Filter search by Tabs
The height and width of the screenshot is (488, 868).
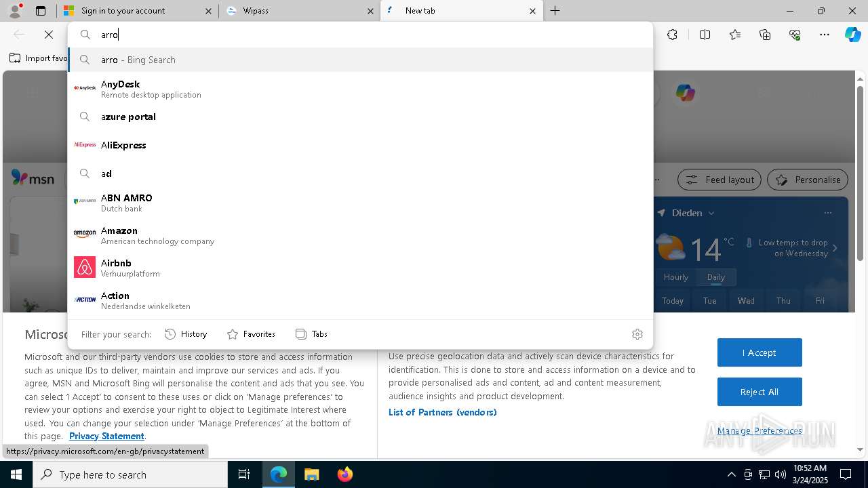312,334
